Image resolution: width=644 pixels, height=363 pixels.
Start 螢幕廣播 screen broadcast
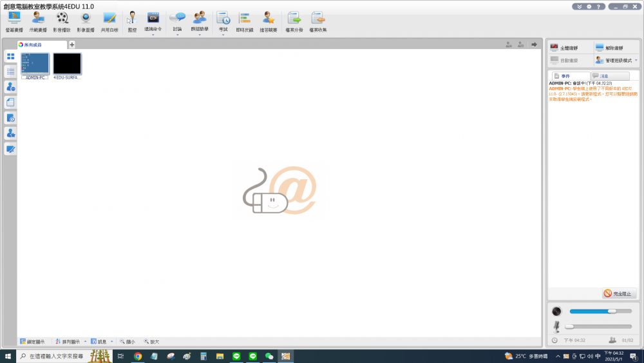coord(14,21)
